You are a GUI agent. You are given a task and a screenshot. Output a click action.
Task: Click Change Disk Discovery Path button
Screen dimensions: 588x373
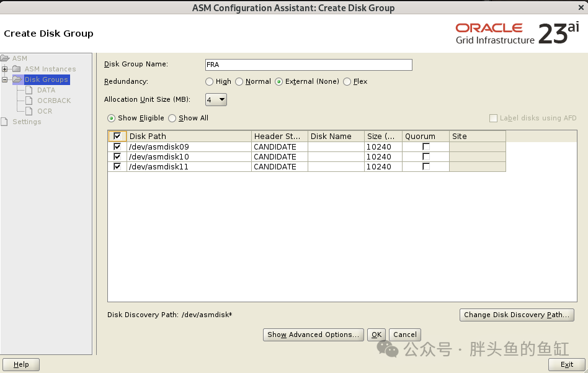(x=517, y=315)
